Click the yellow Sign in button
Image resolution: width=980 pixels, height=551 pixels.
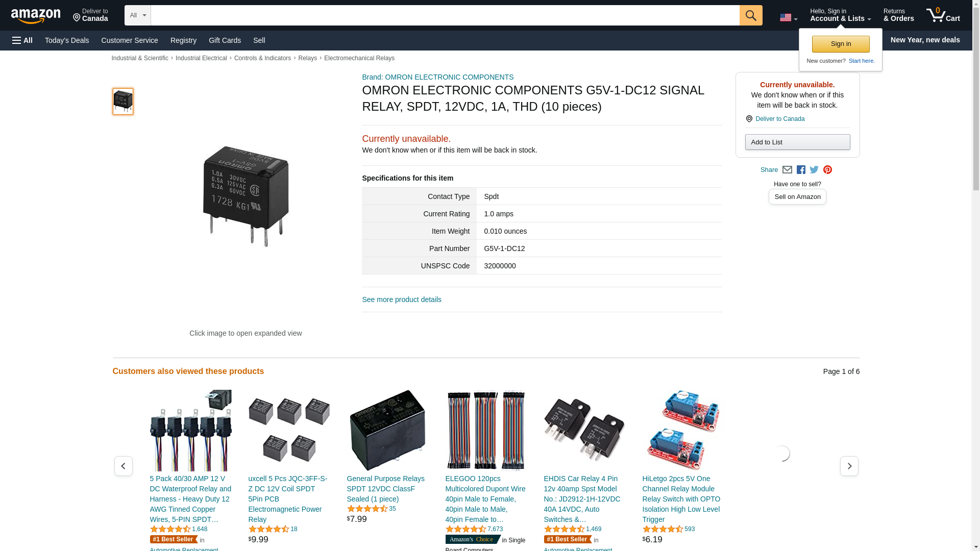(841, 44)
